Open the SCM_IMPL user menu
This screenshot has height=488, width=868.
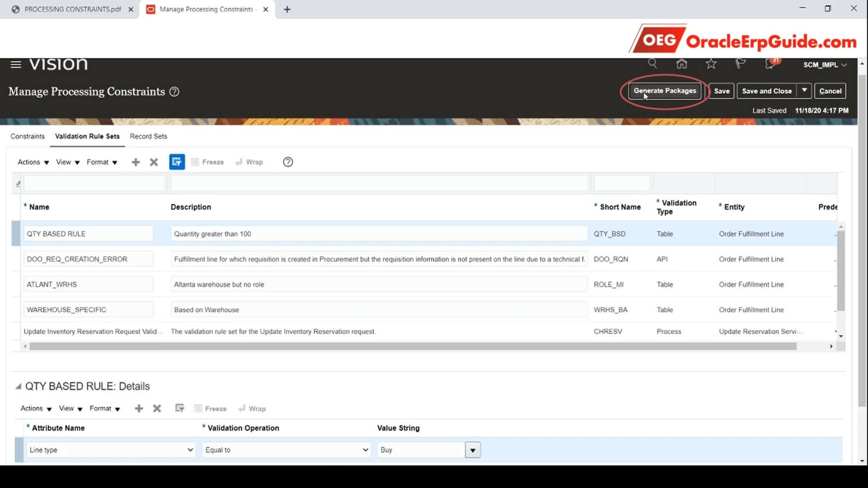825,65
